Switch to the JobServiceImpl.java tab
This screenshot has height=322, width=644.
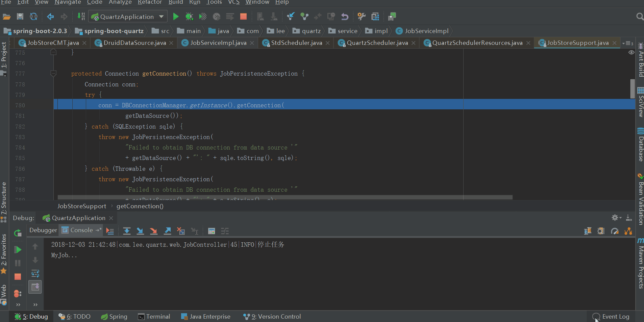tap(218, 43)
